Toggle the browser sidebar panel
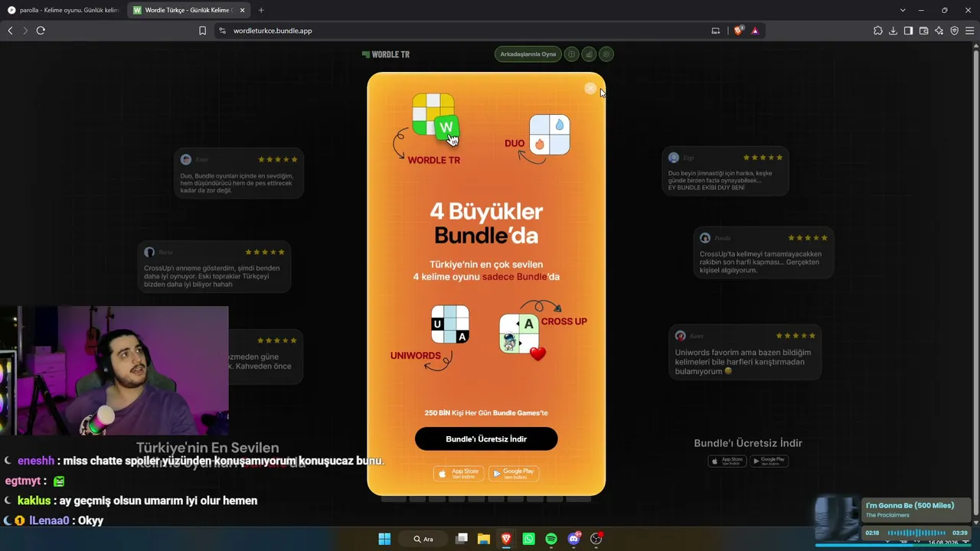Image resolution: width=980 pixels, height=551 pixels. [908, 31]
